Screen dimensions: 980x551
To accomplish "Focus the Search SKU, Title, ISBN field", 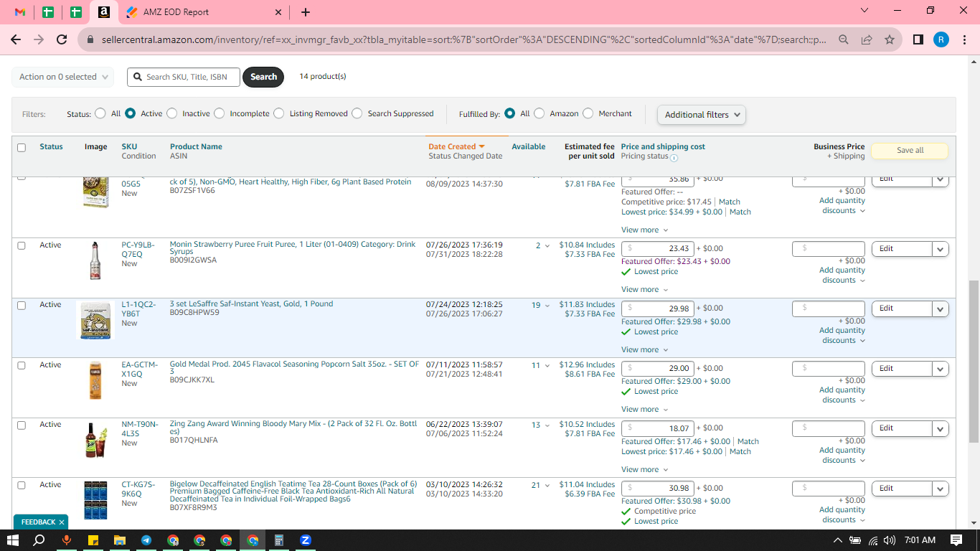I will (184, 77).
